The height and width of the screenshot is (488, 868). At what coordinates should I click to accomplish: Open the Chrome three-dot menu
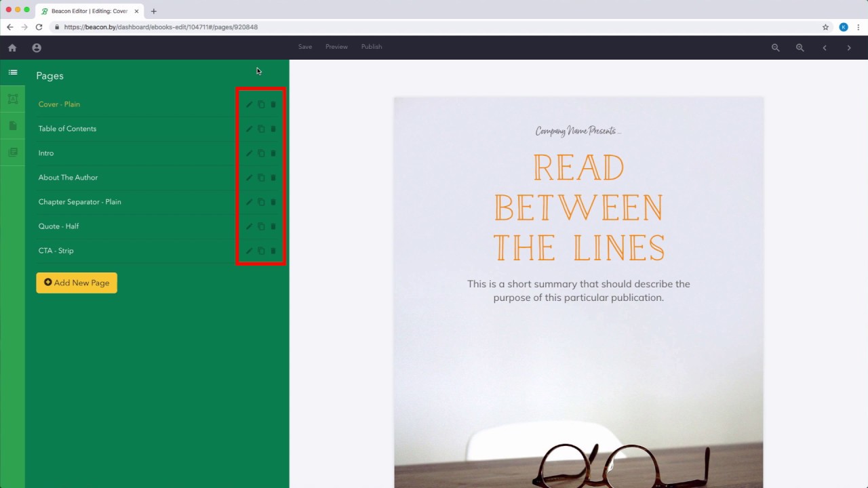pos(859,27)
